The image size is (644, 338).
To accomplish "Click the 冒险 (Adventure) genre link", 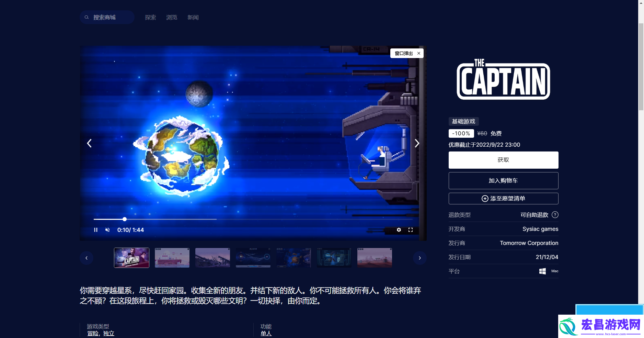I will pos(93,333).
